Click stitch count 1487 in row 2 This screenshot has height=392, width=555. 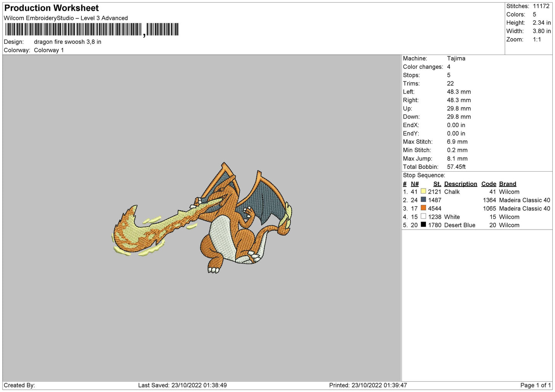434,200
